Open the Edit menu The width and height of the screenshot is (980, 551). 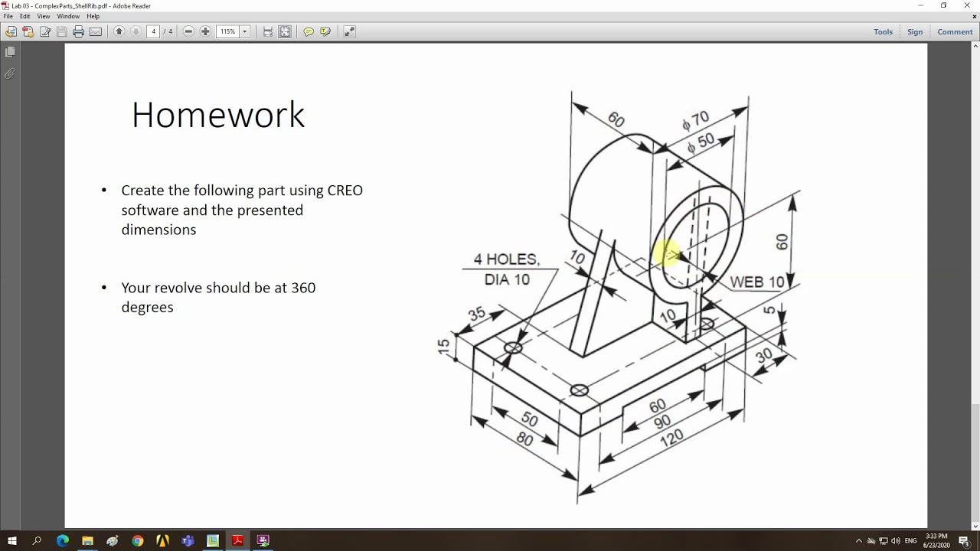coord(25,16)
